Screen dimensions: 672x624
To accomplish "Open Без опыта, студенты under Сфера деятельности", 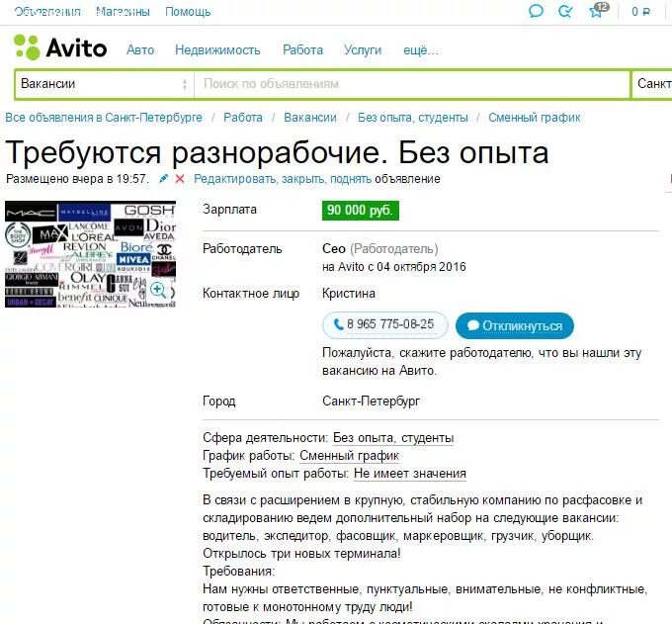I will coord(393,438).
